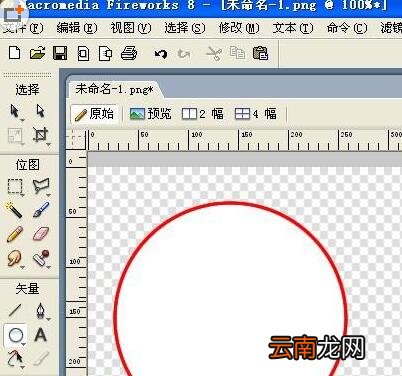Open a file using the folder icon
The image size is (402, 376).
37,53
